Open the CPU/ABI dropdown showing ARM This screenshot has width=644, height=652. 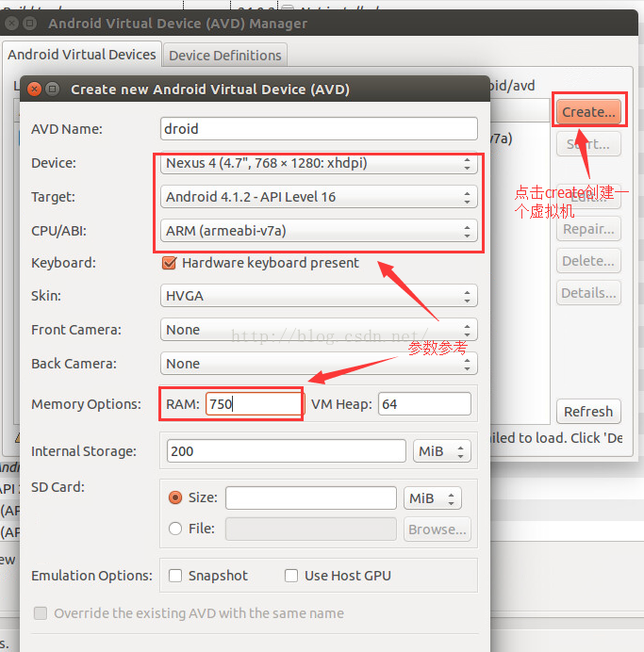coord(319,230)
